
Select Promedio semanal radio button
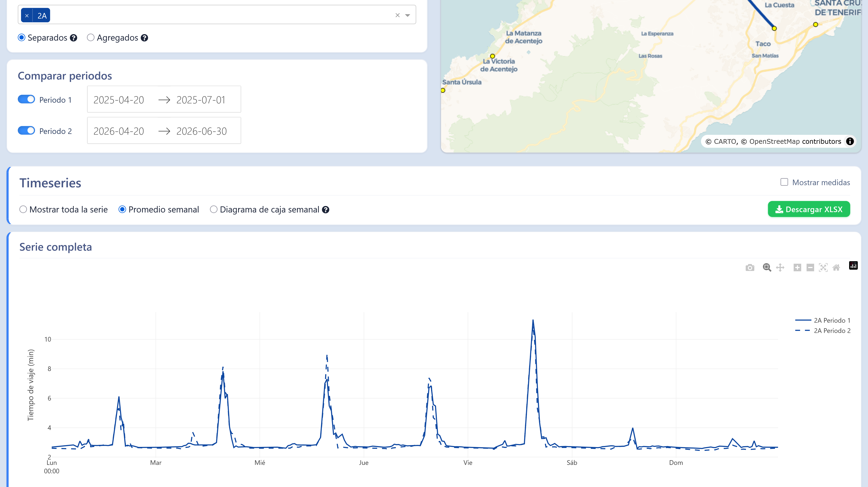(x=122, y=209)
